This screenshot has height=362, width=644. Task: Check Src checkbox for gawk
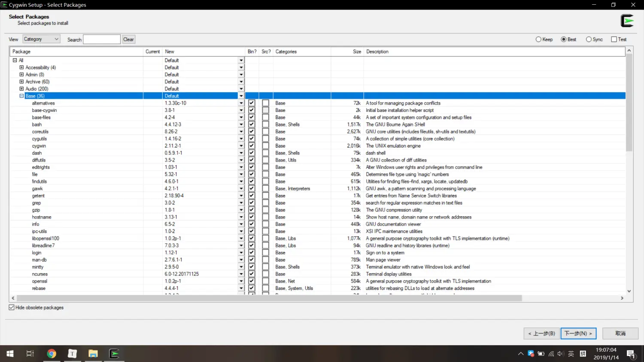tap(266, 189)
